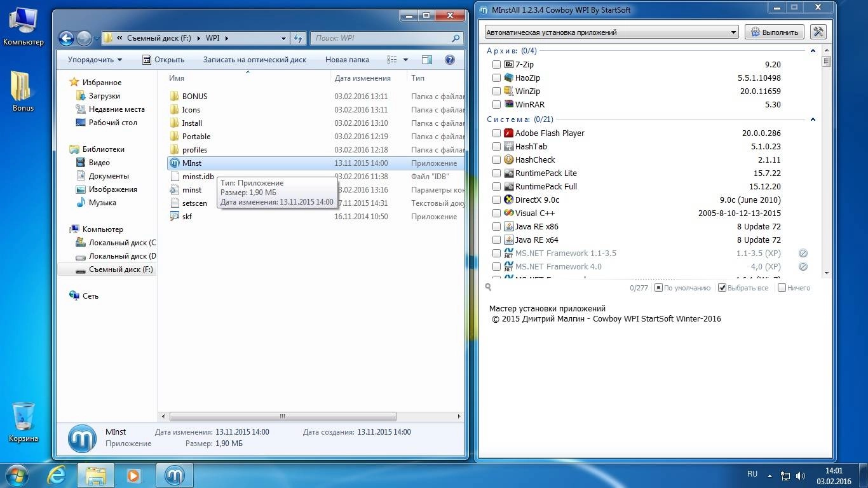Go back with Explorer back arrow
The width and height of the screenshot is (868, 488).
66,38
